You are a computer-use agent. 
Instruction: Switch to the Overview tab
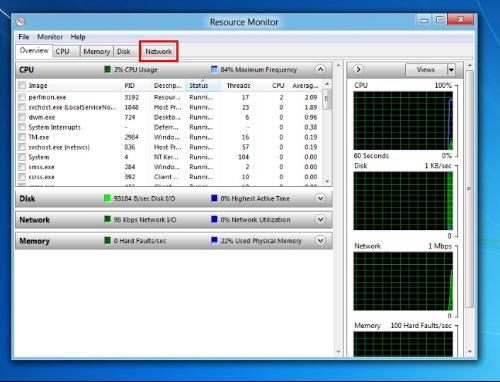pyautogui.click(x=34, y=51)
